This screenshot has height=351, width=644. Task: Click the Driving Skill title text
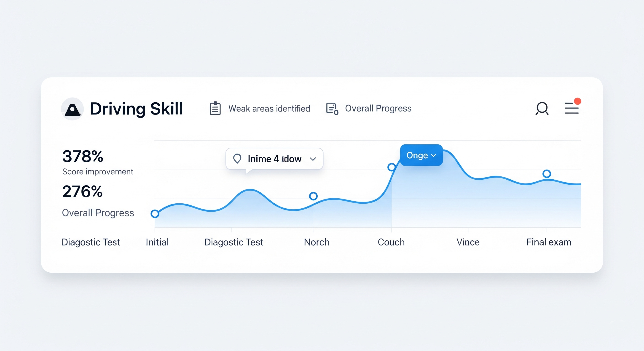pyautogui.click(x=136, y=109)
